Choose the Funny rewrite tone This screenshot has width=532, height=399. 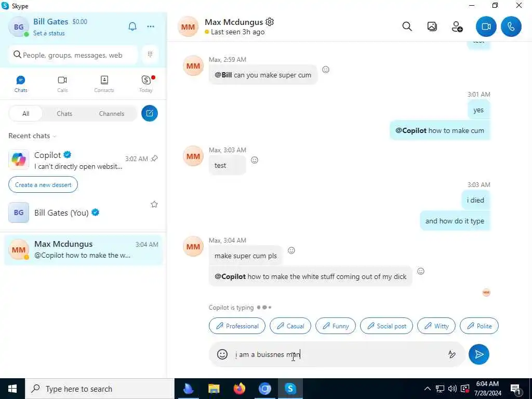pos(336,326)
